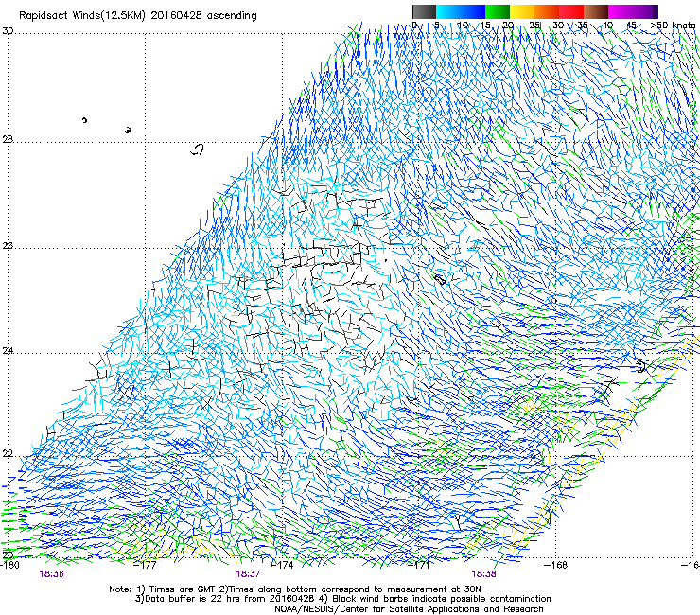Click the NOAA/NESDIS Center credit line

409,609
